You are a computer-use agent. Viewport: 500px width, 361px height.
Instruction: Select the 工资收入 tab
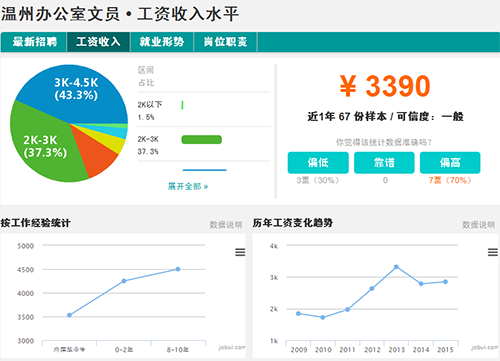(x=98, y=42)
